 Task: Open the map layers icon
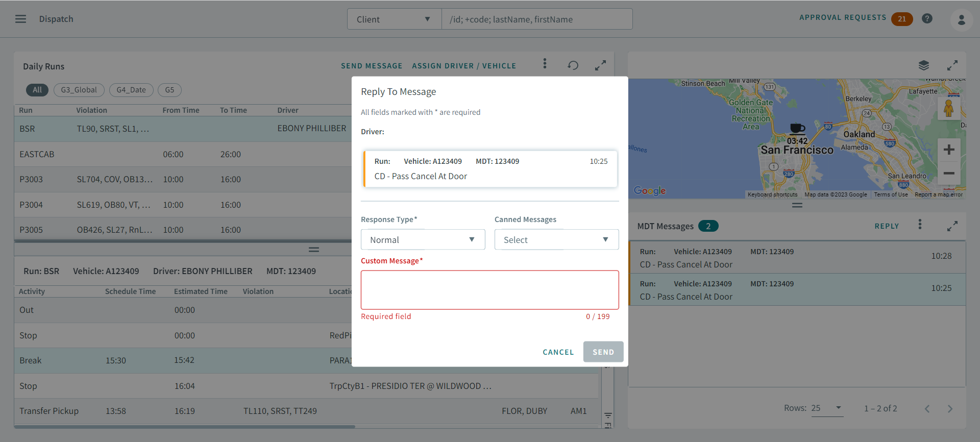923,65
